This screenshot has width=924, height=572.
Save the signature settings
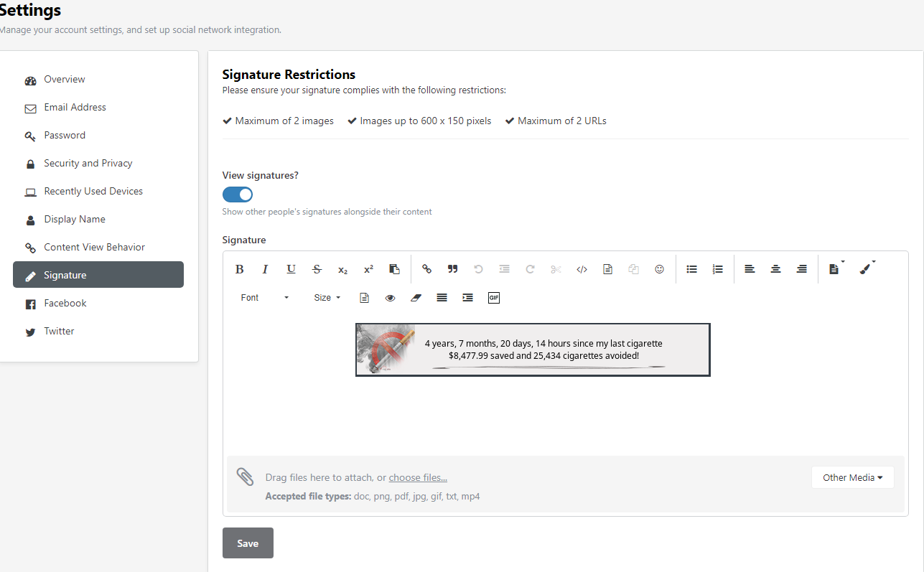(248, 543)
